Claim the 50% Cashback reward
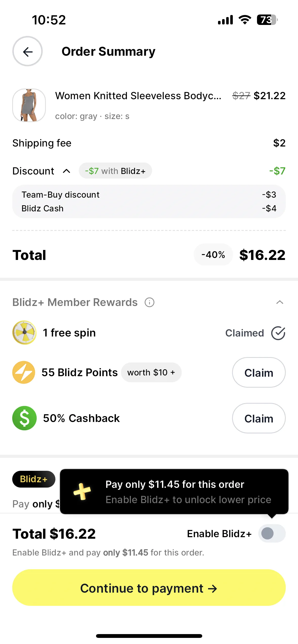The image size is (298, 644). 259,418
